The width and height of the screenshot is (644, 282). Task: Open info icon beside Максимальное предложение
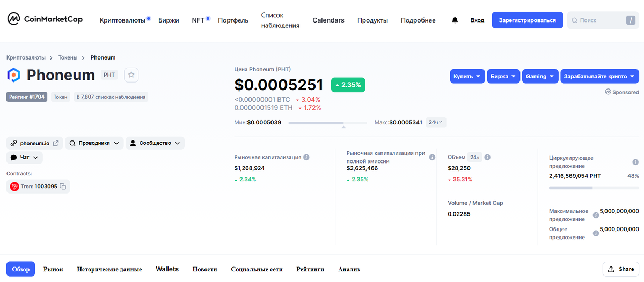pyautogui.click(x=596, y=216)
